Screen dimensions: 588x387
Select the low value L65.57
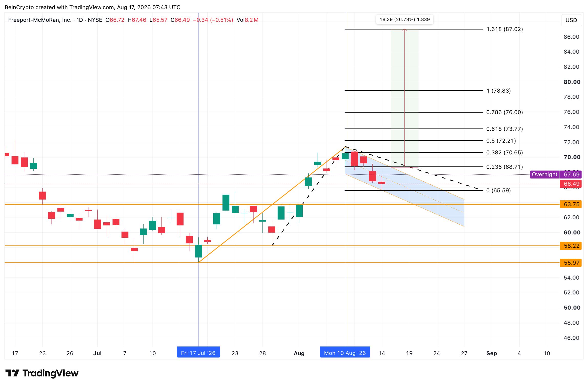[x=158, y=20]
